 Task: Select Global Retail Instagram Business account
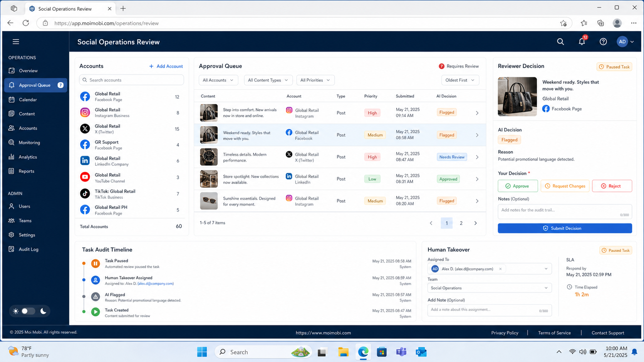point(130,113)
